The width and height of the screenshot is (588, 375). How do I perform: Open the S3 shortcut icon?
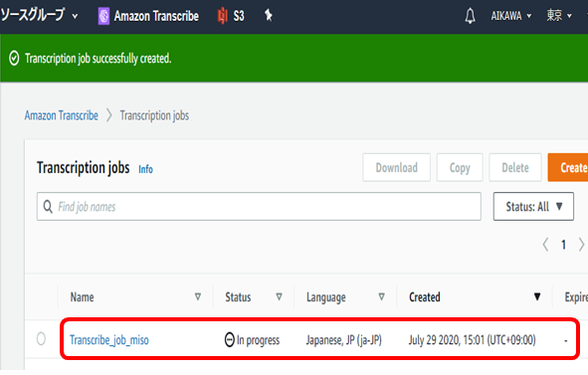[223, 16]
